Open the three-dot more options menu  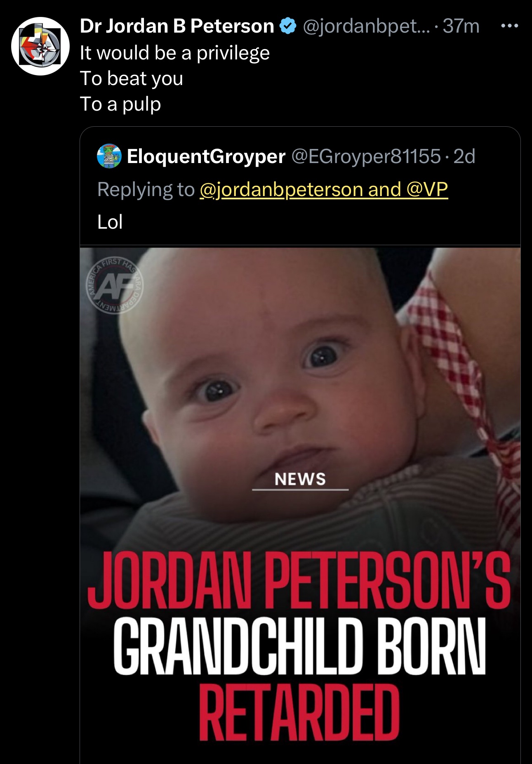(x=509, y=26)
